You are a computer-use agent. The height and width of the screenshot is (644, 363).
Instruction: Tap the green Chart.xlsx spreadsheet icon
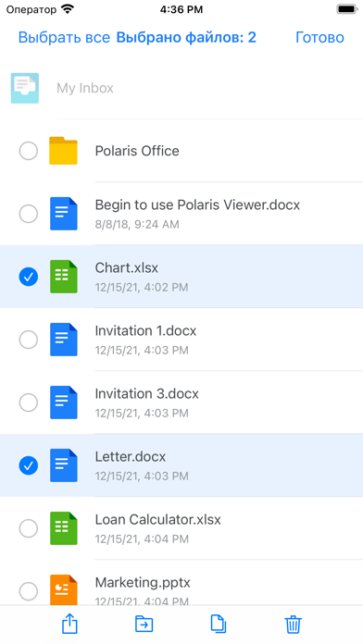[x=64, y=277]
